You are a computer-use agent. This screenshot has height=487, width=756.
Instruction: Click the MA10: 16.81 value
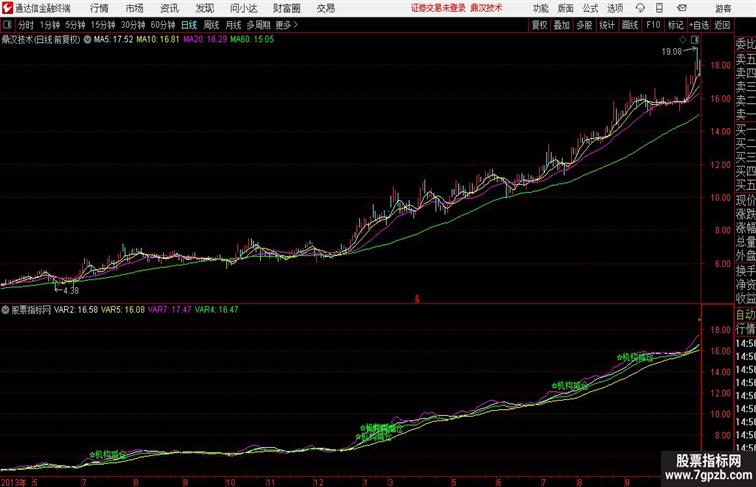coord(158,40)
